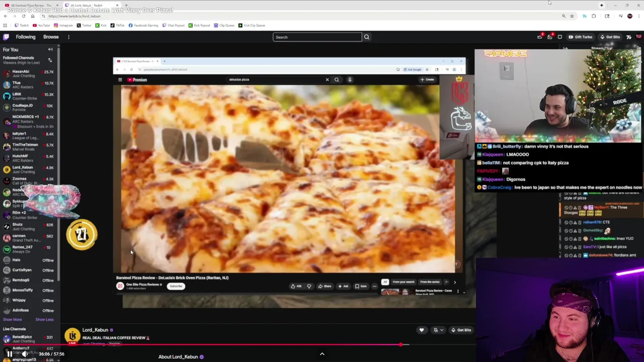Open the YouTube bookmark
The width and height of the screenshot is (644, 362).
[x=41, y=25]
